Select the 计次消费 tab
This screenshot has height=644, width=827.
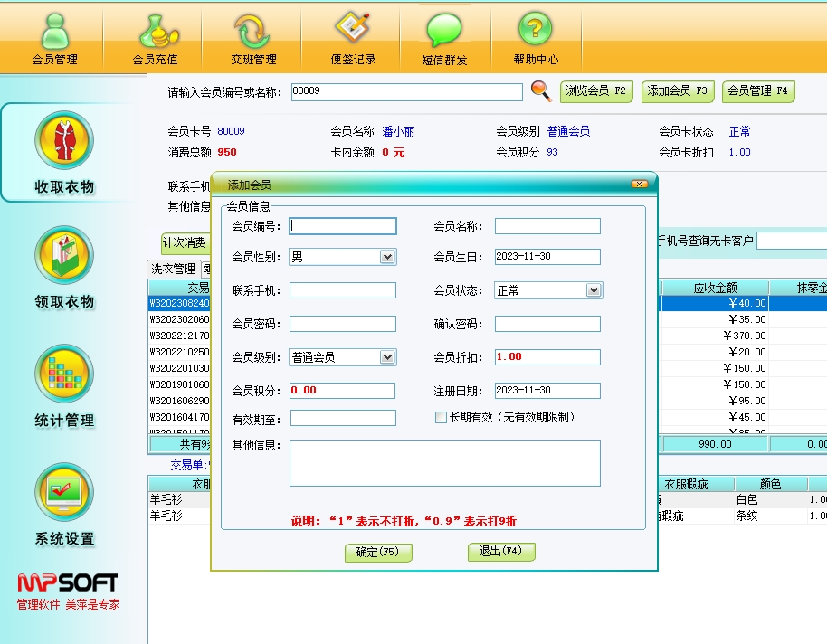[x=185, y=242]
